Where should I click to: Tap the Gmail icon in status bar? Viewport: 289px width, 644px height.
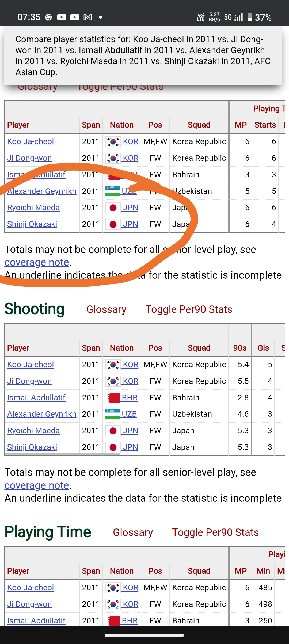coord(88,17)
